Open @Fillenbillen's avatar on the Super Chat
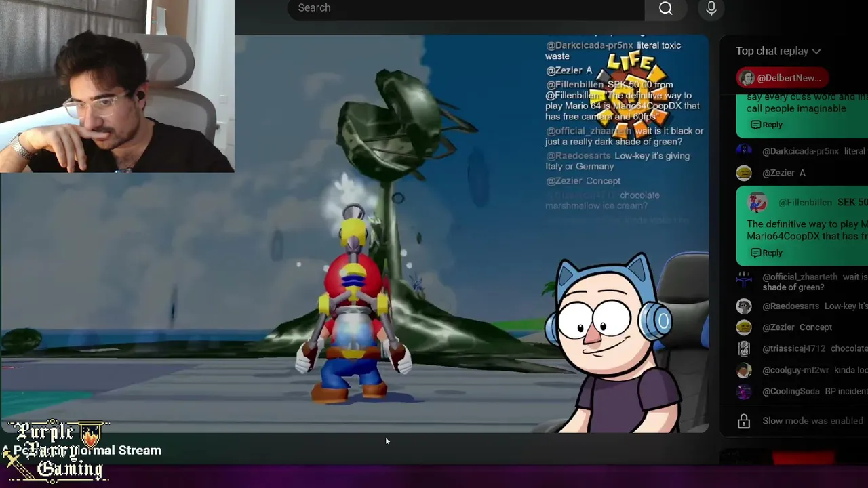Screen dimensions: 868x488 pos(757,203)
